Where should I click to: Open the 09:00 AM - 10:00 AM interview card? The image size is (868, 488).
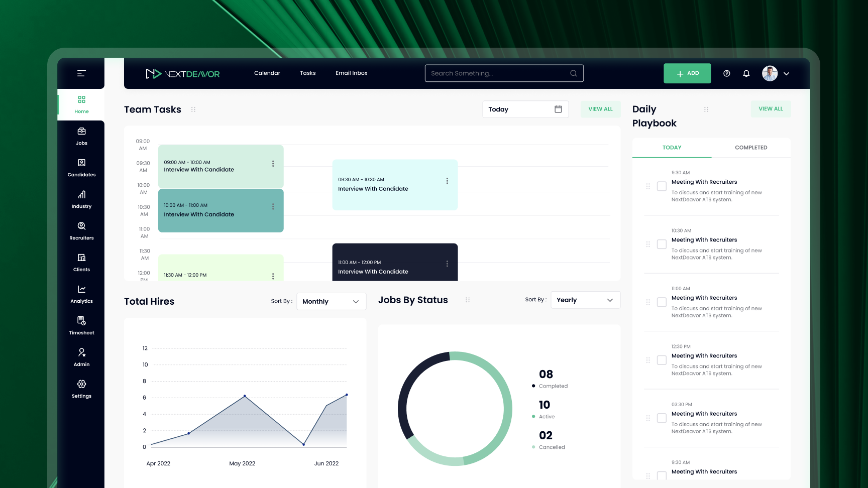click(221, 167)
